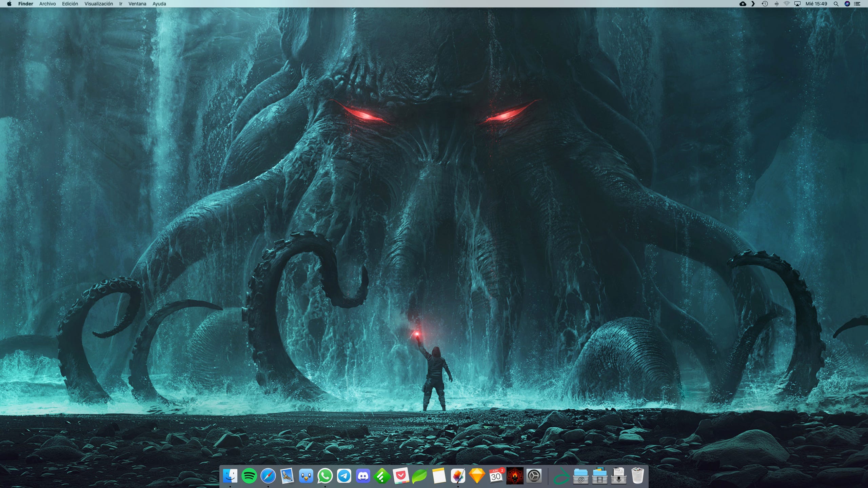Open Sketch diamond icon in Dock

tap(477, 476)
